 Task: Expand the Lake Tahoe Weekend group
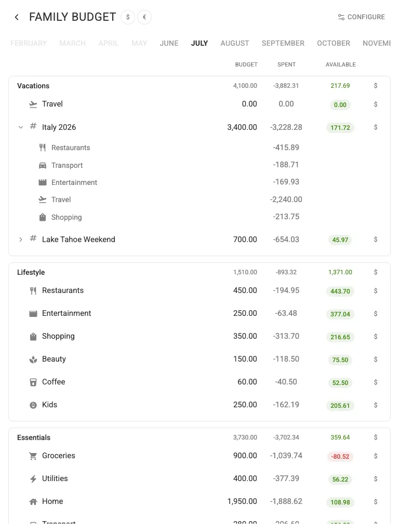click(x=21, y=240)
